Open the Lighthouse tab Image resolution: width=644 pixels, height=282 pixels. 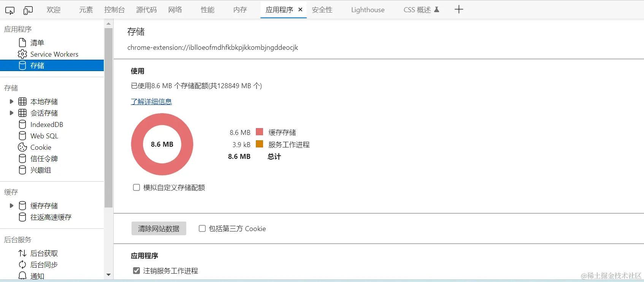[368, 10]
